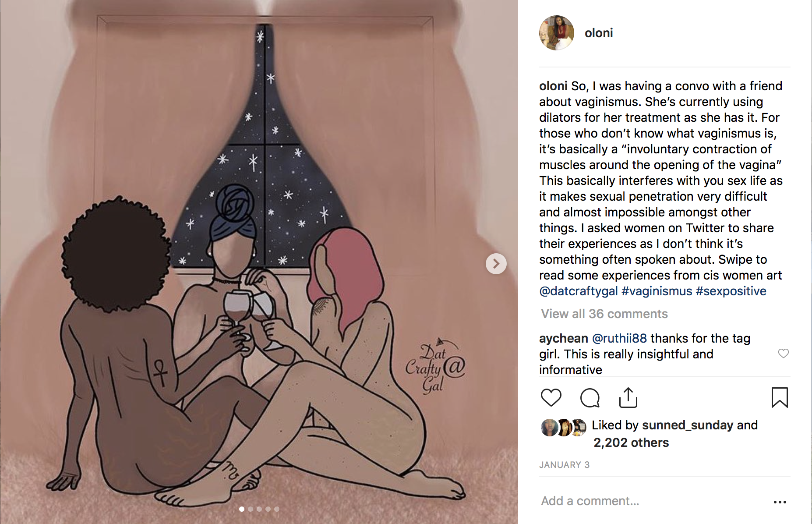The image size is (812, 524).
Task: Expand View all 36 comments
Action: (x=604, y=314)
